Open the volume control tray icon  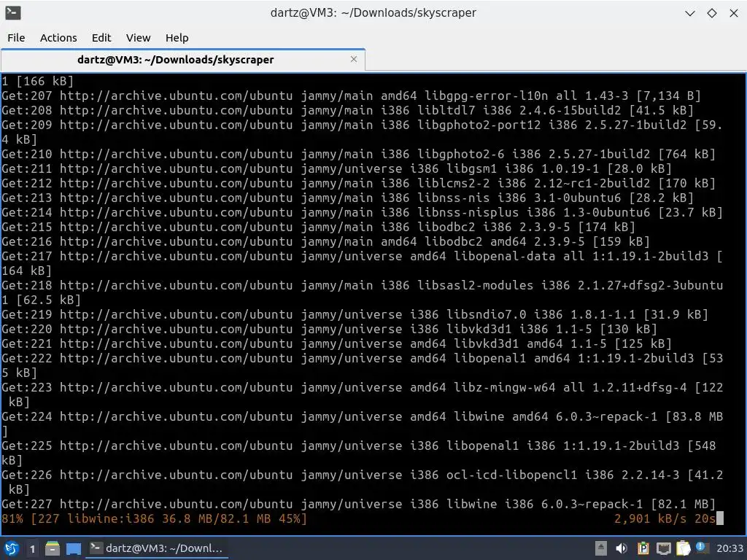pyautogui.click(x=622, y=548)
